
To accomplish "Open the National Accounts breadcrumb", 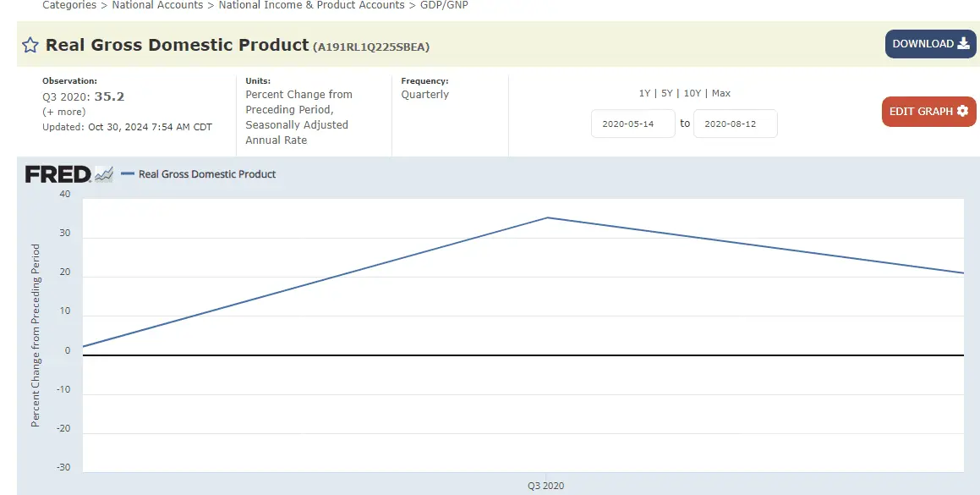I will (157, 5).
